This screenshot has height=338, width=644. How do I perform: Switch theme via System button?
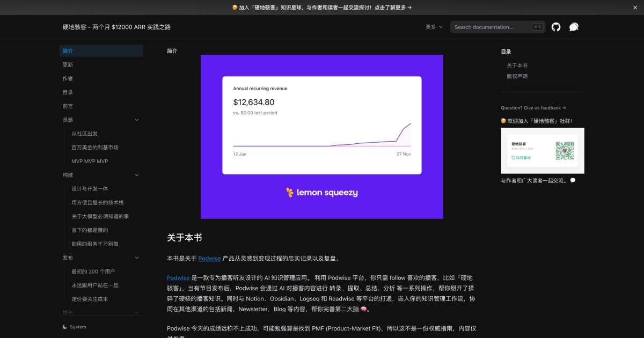coord(74,327)
